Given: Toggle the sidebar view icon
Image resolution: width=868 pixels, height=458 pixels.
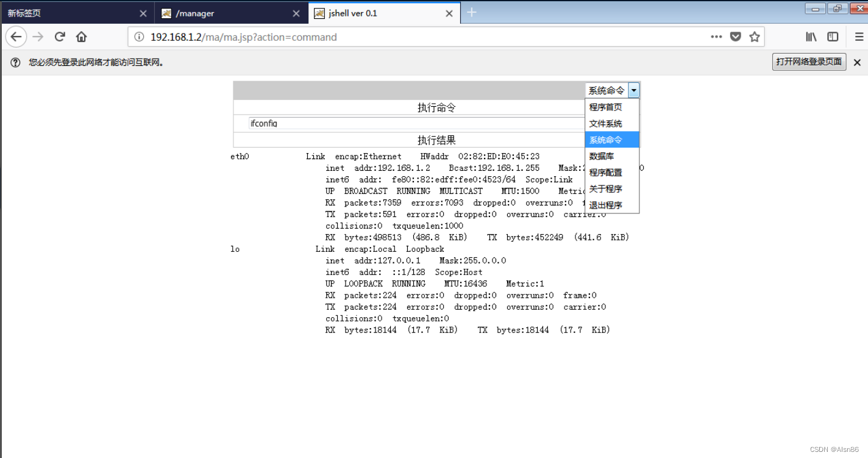Looking at the screenshot, I should point(833,37).
